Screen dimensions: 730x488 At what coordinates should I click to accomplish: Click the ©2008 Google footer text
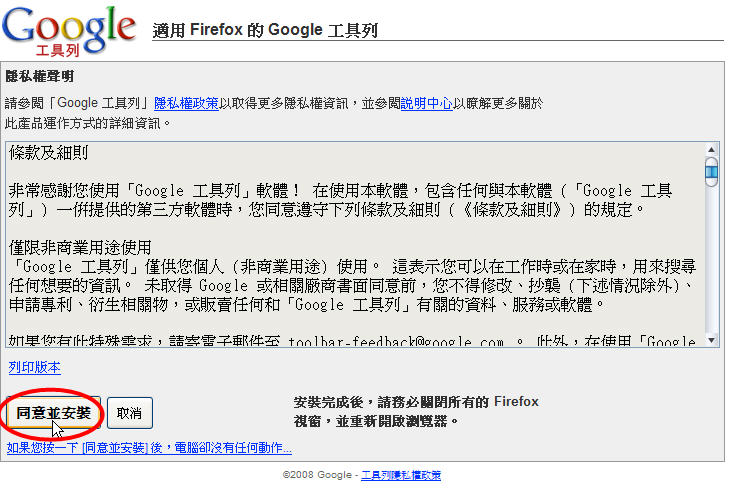317,475
